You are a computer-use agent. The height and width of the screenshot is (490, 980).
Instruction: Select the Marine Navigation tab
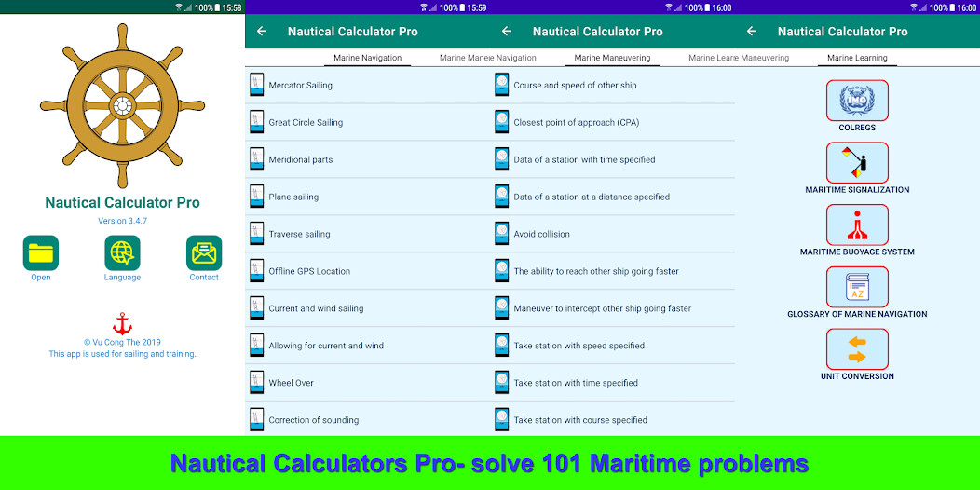point(367,58)
